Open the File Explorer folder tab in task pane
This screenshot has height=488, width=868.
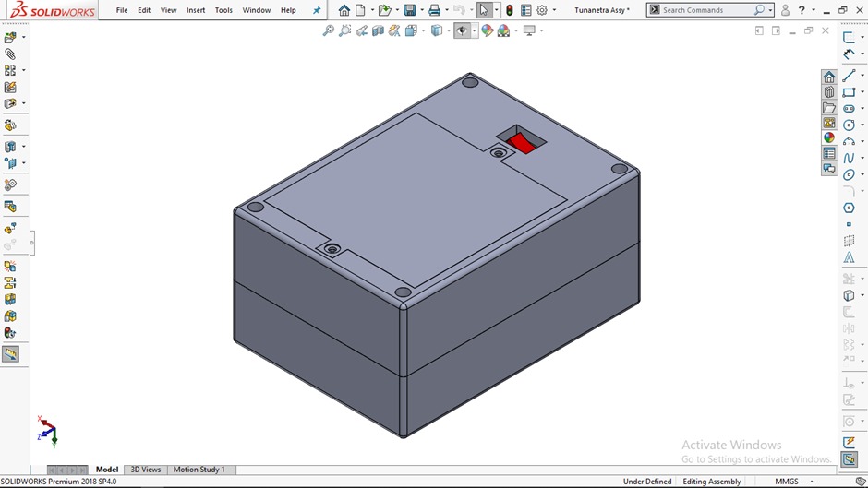pyautogui.click(x=828, y=108)
